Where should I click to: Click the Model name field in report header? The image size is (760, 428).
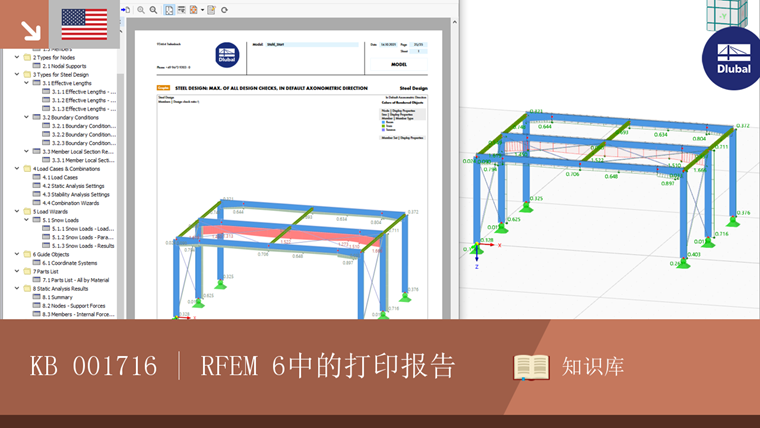coord(312,45)
